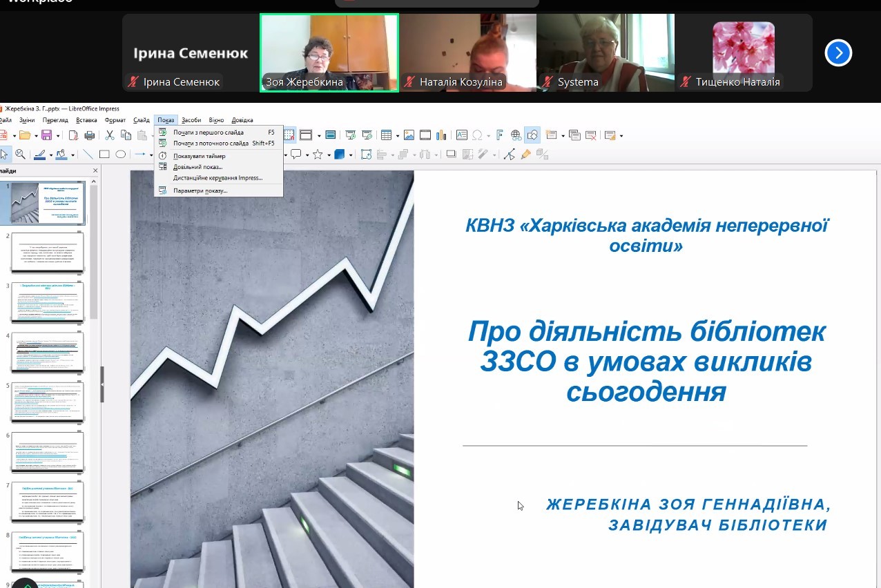Open the 'Формат' menu
The height and width of the screenshot is (588, 881).
point(115,120)
